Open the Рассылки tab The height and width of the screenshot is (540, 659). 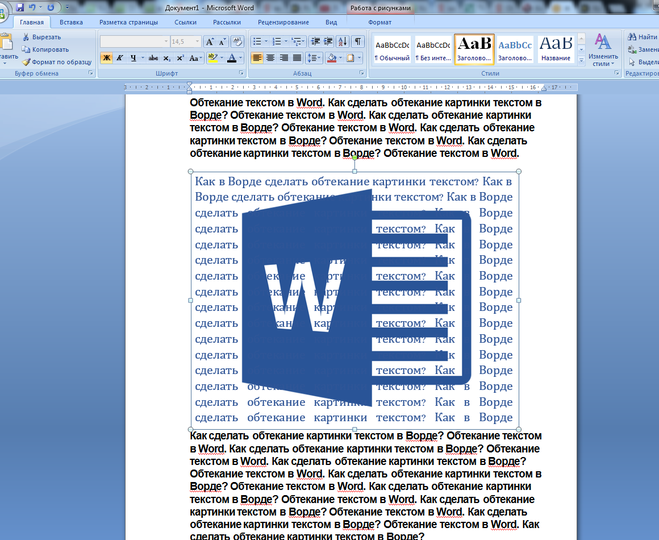click(227, 22)
